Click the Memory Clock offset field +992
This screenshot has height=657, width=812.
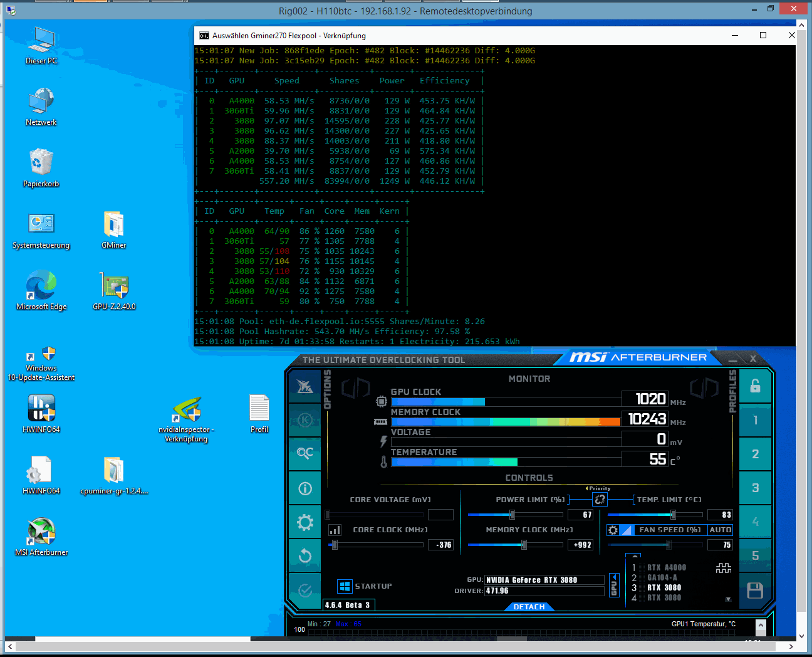pos(581,545)
